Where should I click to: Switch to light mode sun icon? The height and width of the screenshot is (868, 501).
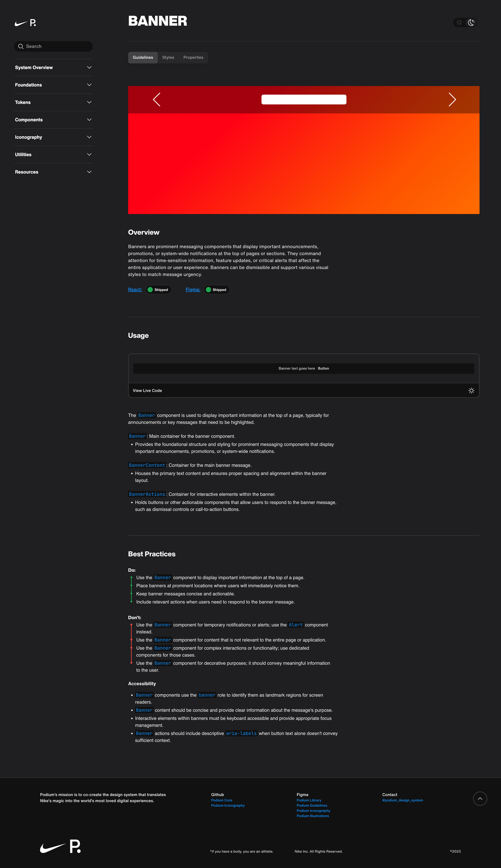pos(459,23)
